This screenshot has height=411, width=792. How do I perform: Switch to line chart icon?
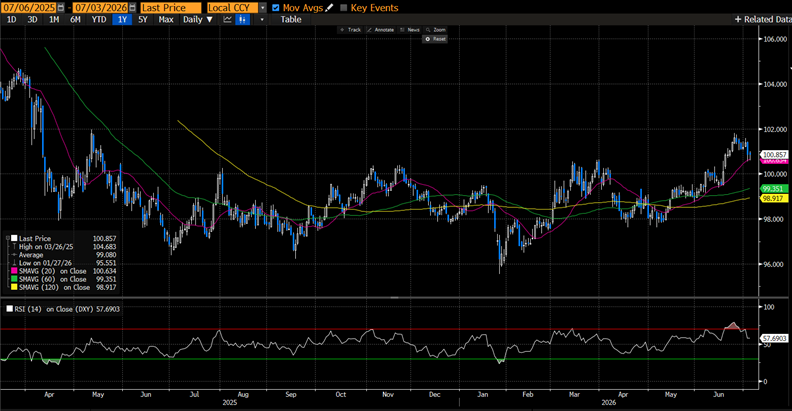coord(227,19)
